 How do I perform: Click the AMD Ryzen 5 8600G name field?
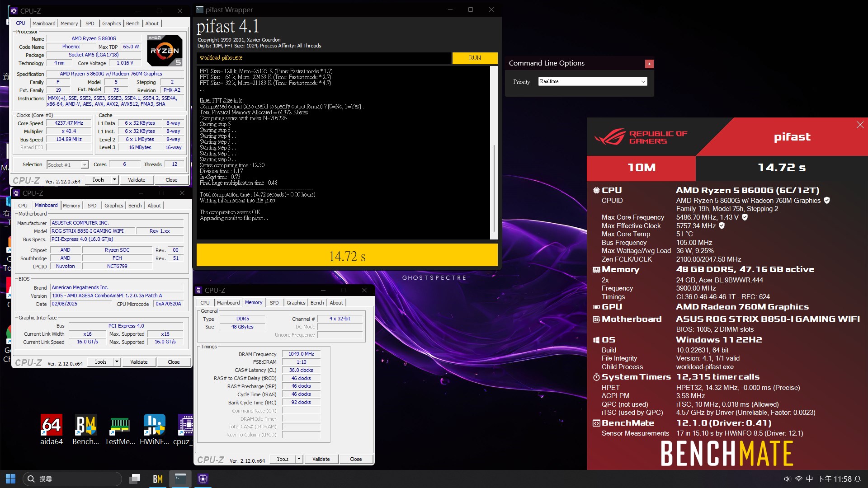(94, 38)
